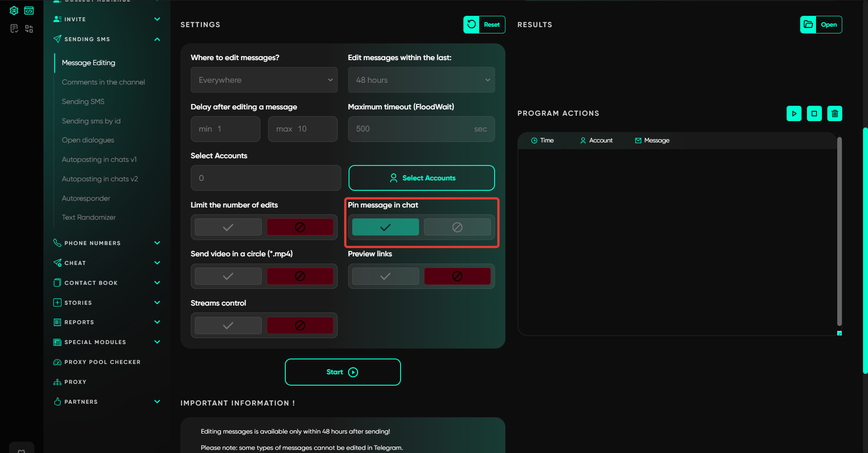Screen dimensions: 868x453
Task: Click the Proxy Pool Checker gauge icon
Action: pyautogui.click(x=57, y=362)
